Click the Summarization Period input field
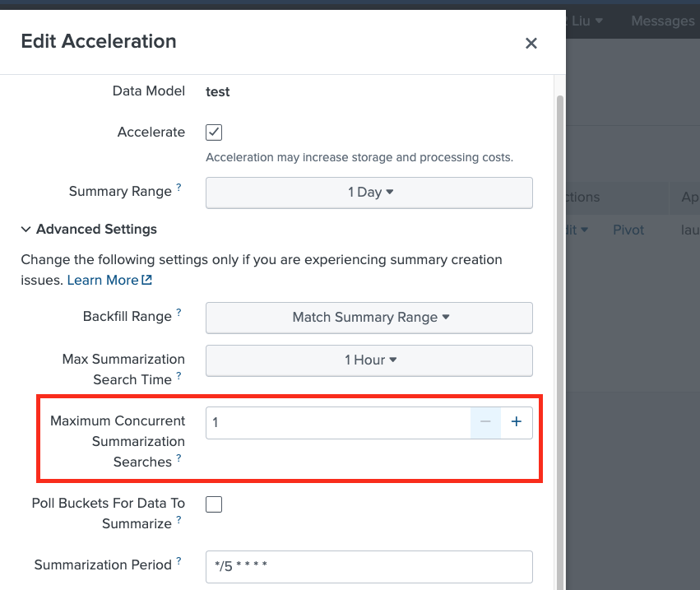The image size is (700, 590). tap(369, 566)
